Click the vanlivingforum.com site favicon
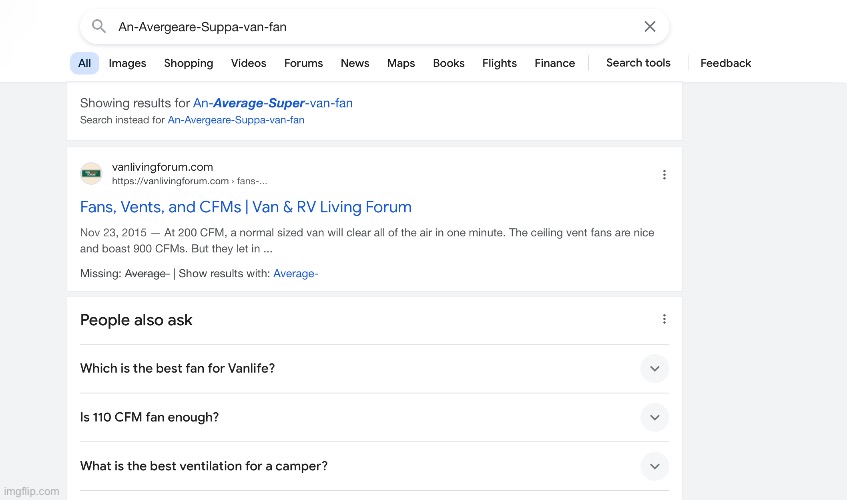This screenshot has height=500, width=847. (x=91, y=173)
